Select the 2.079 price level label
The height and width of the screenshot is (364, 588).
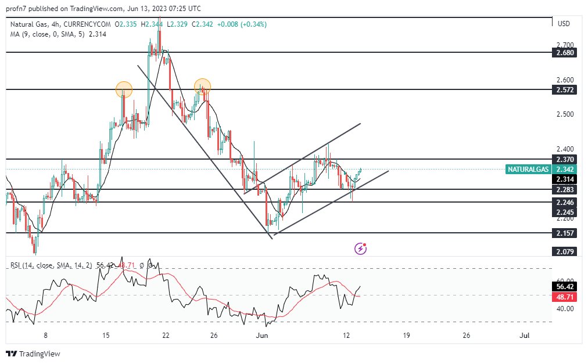point(564,251)
